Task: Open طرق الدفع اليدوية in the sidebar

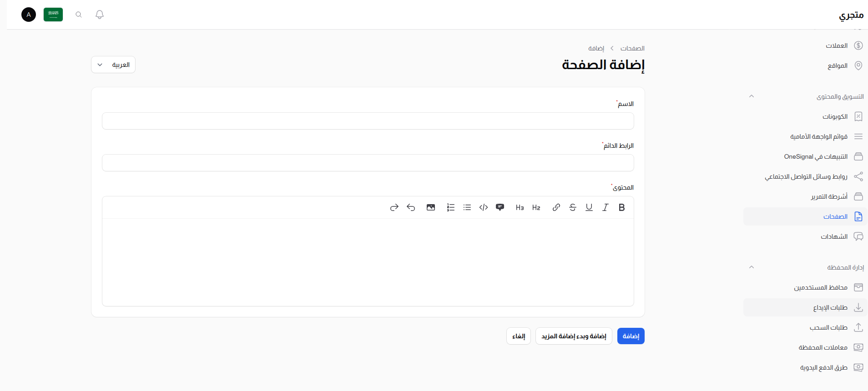Action: coord(805,367)
